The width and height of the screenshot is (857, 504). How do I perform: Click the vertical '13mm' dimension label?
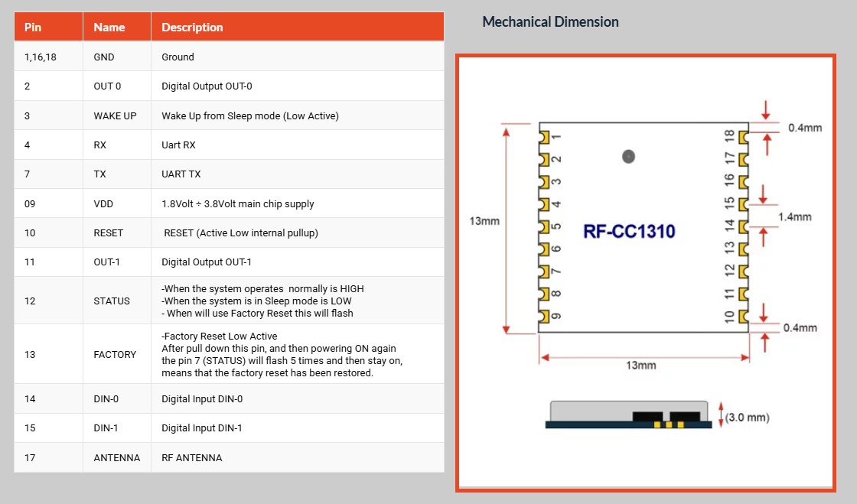(484, 221)
